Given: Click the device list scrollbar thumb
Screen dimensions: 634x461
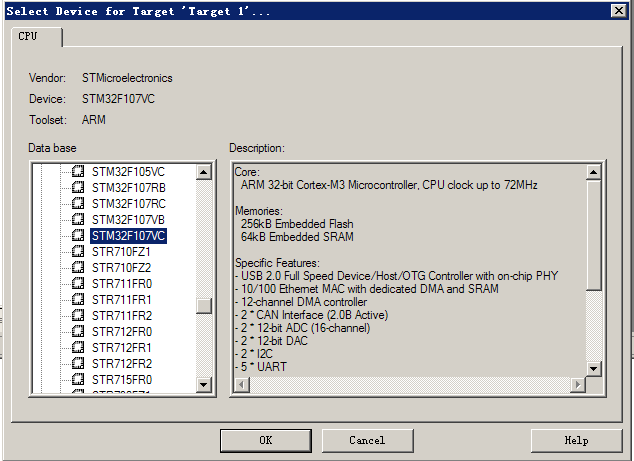Looking at the screenshot, I should click(204, 306).
